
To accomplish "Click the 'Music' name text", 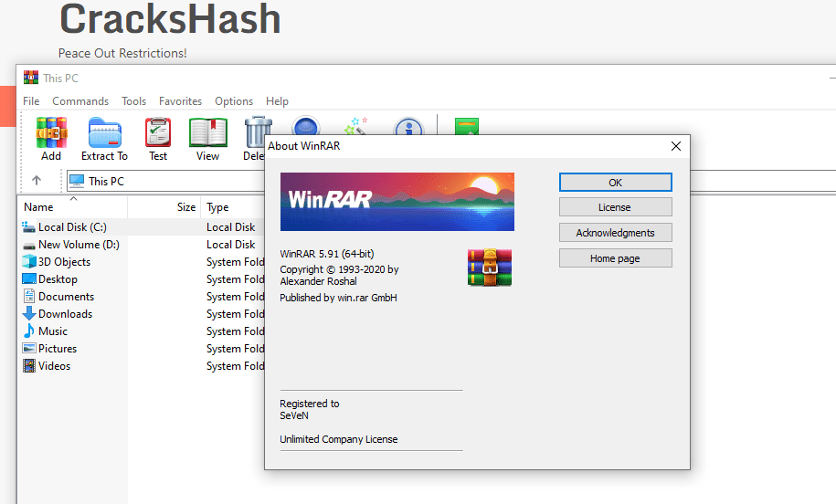I will tap(53, 331).
